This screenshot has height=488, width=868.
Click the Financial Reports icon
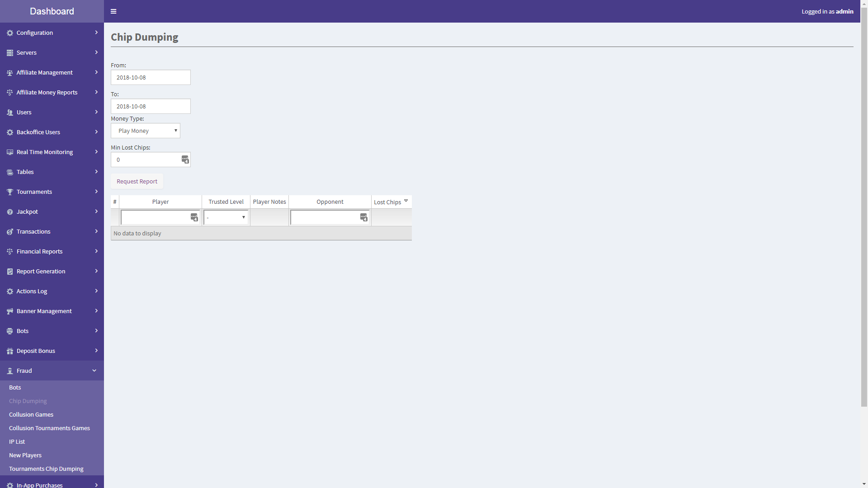click(9, 251)
